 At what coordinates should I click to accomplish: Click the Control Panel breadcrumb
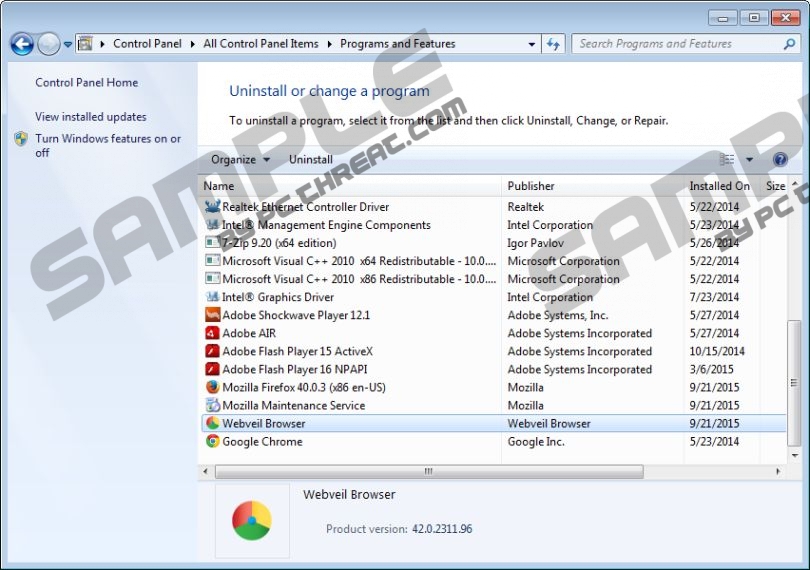click(x=147, y=44)
